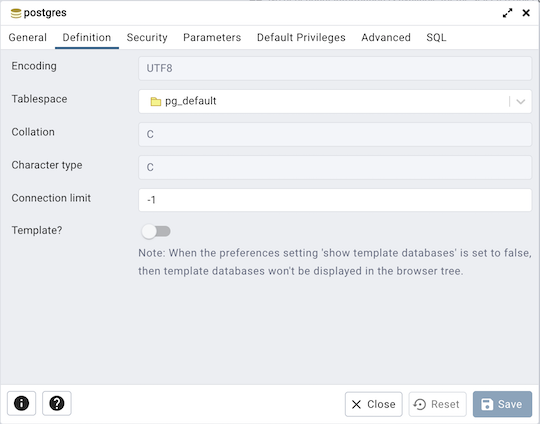Click the info icon button
540x424 pixels.
pyautogui.click(x=21, y=403)
